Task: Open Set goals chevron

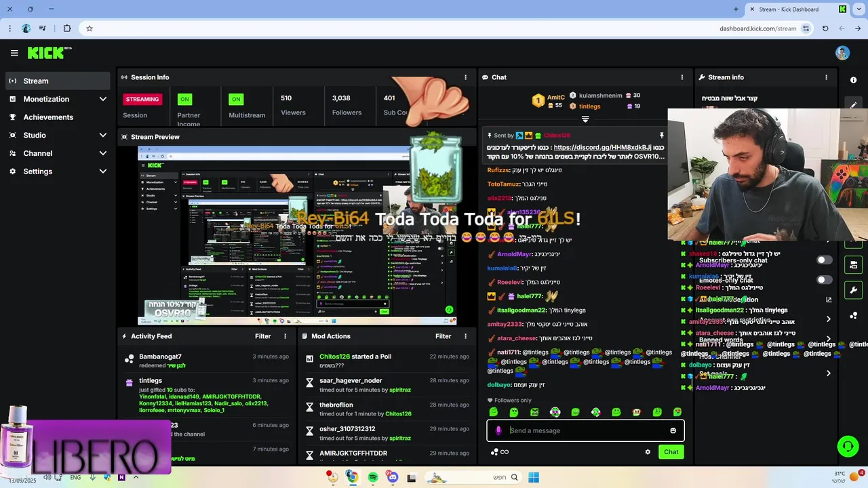Action: [829, 373]
